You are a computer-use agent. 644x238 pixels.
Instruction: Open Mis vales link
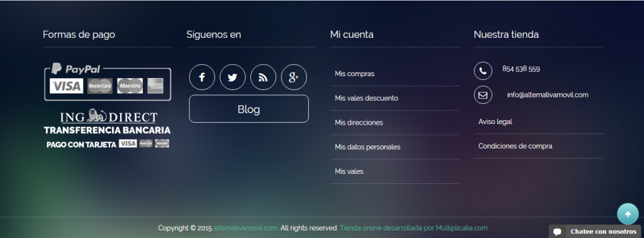pos(349,171)
